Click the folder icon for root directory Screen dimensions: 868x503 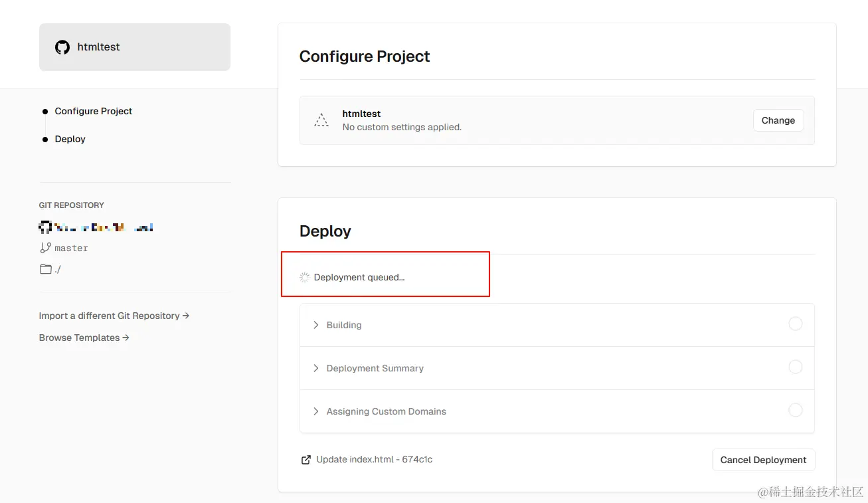point(46,269)
